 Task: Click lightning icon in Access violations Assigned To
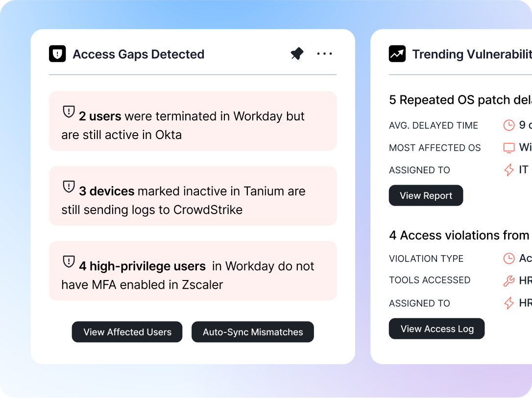tap(509, 303)
